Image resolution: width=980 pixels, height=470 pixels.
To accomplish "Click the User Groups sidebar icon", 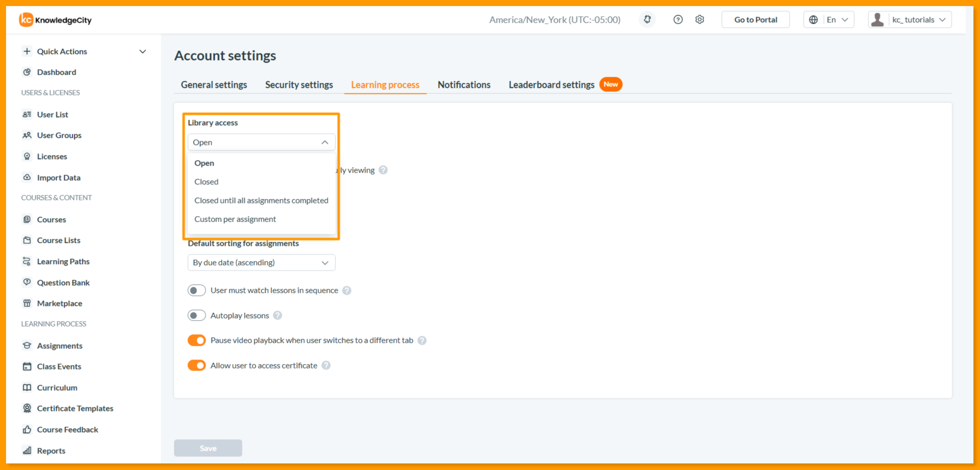I will [27, 135].
